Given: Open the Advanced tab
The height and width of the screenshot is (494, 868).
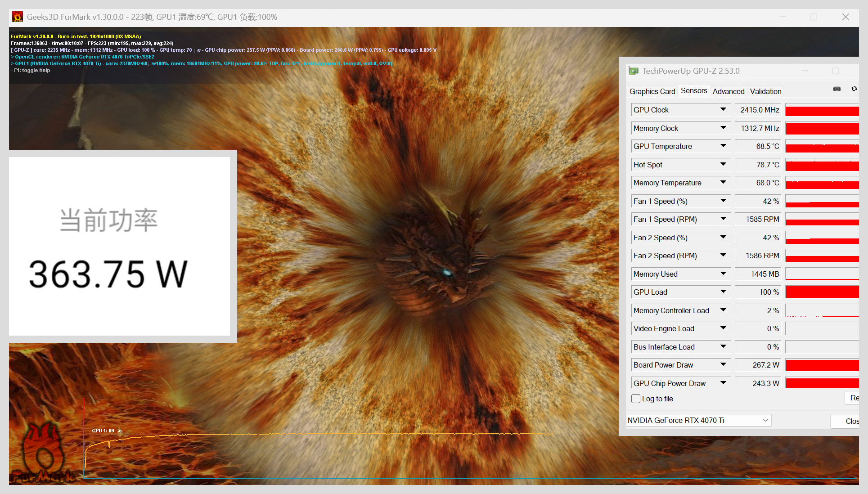Looking at the screenshot, I should click(728, 91).
